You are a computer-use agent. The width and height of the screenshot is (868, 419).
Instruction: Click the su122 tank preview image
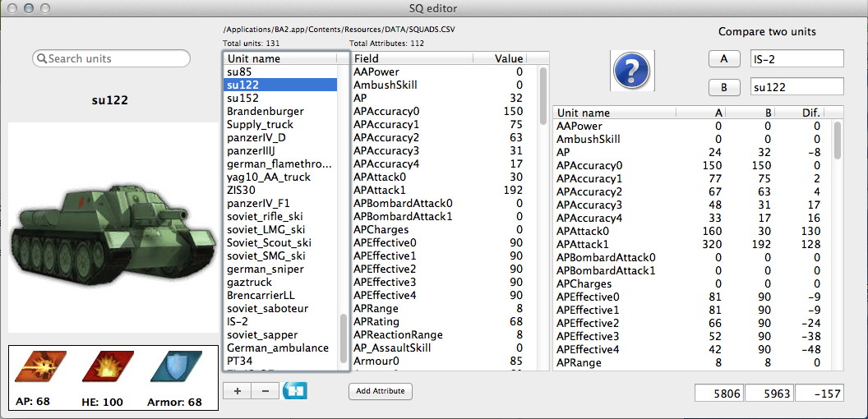113,227
